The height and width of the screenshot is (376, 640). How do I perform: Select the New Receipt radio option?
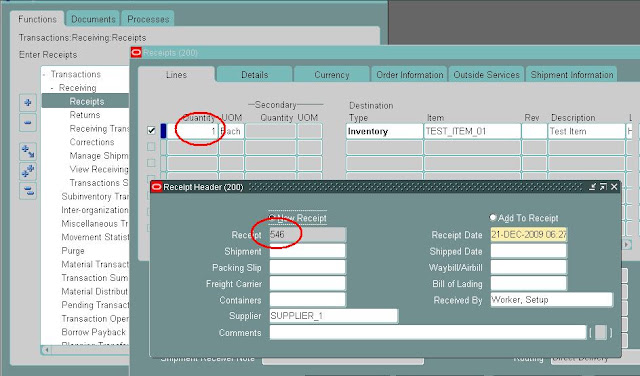(272, 218)
